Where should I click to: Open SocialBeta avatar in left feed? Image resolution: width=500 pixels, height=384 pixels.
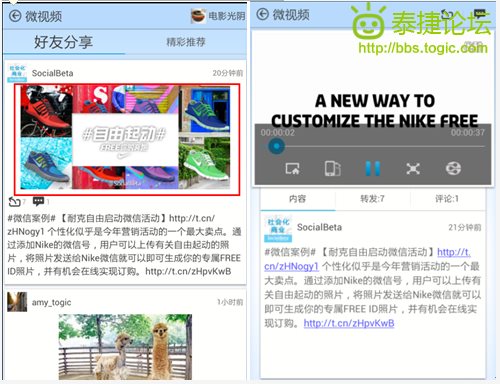pyautogui.click(x=17, y=73)
